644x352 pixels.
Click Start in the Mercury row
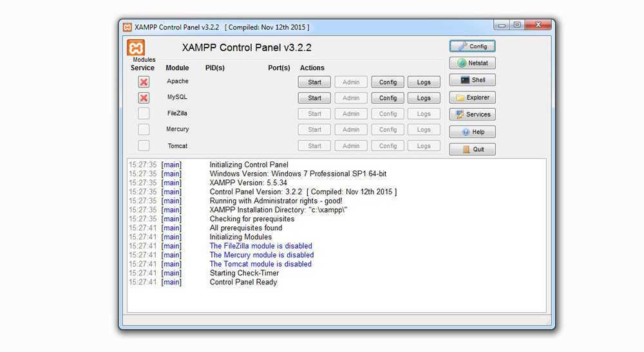click(314, 129)
